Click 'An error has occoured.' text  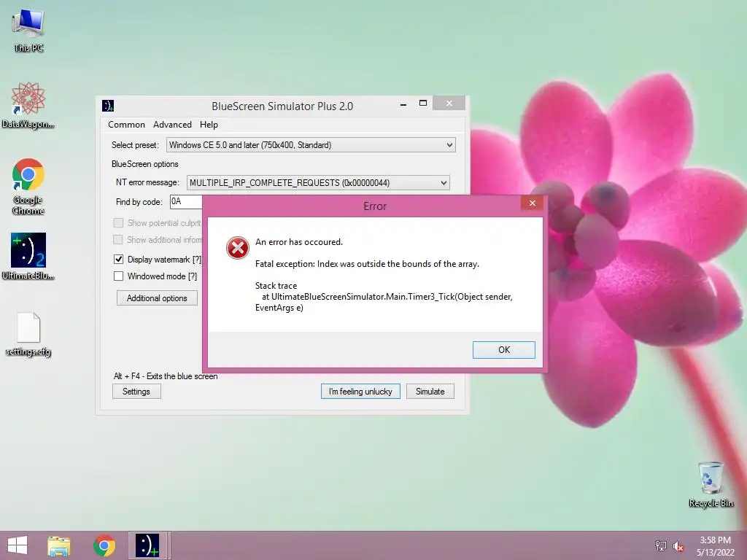pyautogui.click(x=298, y=242)
